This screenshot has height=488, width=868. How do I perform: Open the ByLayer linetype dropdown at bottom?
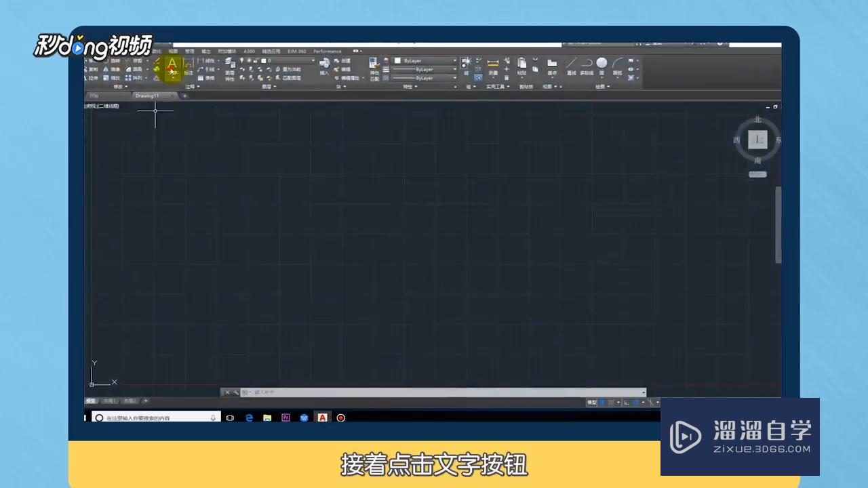point(425,78)
